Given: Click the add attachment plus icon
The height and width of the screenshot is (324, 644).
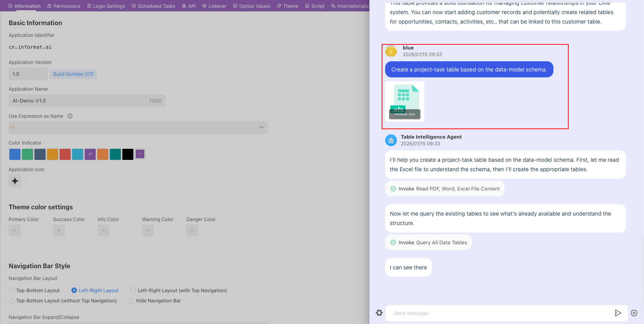Looking at the screenshot, I should click(634, 313).
